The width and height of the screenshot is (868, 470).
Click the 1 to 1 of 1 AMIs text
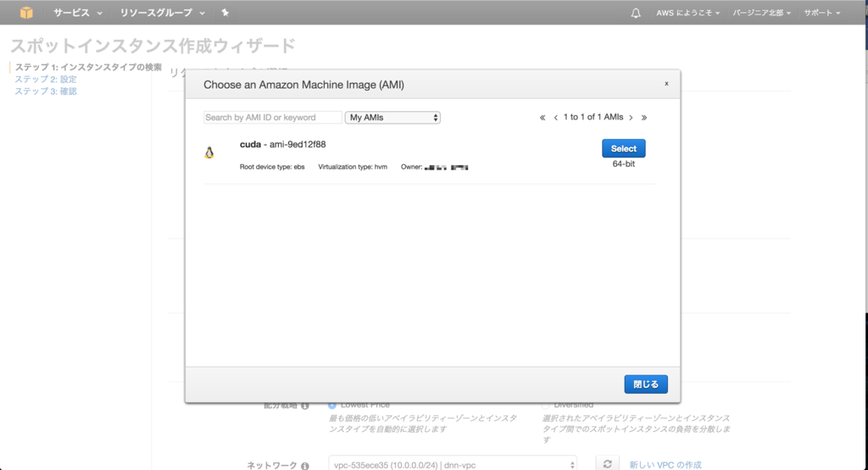tap(593, 117)
